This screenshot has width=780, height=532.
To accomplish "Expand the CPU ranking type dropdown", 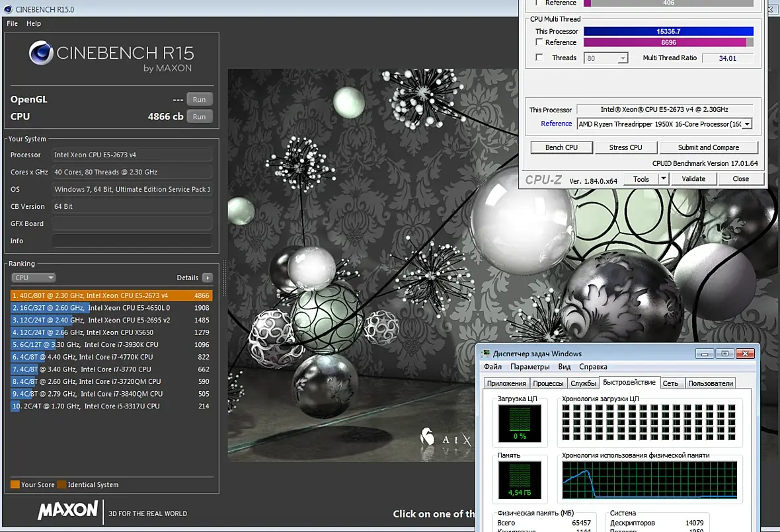I will point(33,278).
